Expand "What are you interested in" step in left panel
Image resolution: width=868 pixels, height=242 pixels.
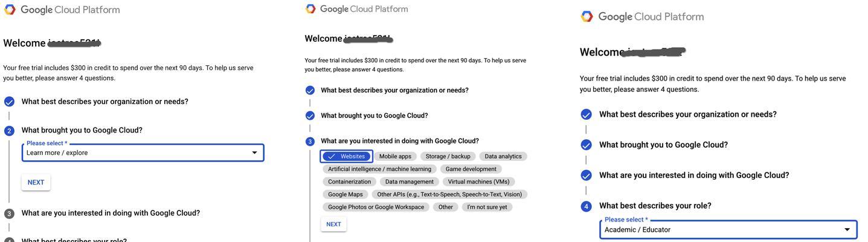111,213
